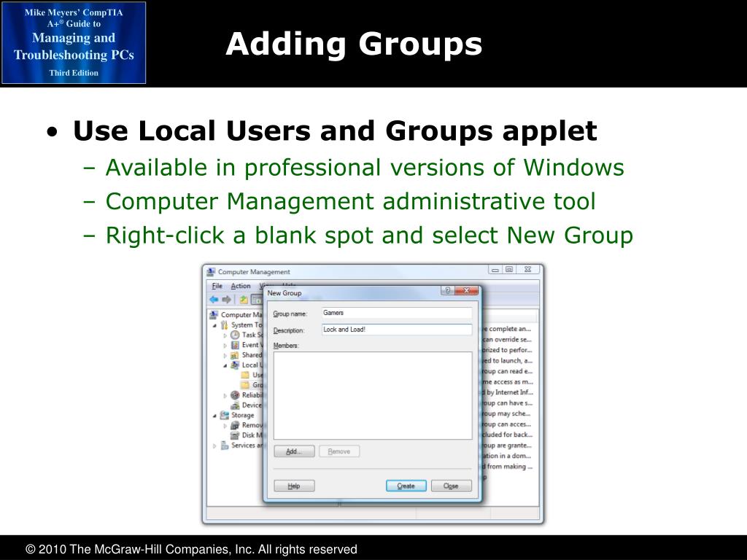
Task: Click the New Group dialog help question mark
Action: point(447,290)
